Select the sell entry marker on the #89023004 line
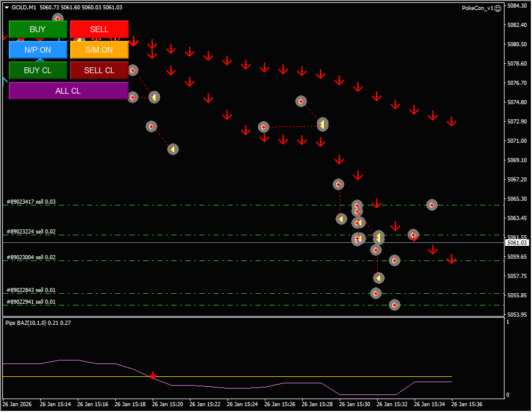This screenshot has width=532, height=412. click(394, 261)
